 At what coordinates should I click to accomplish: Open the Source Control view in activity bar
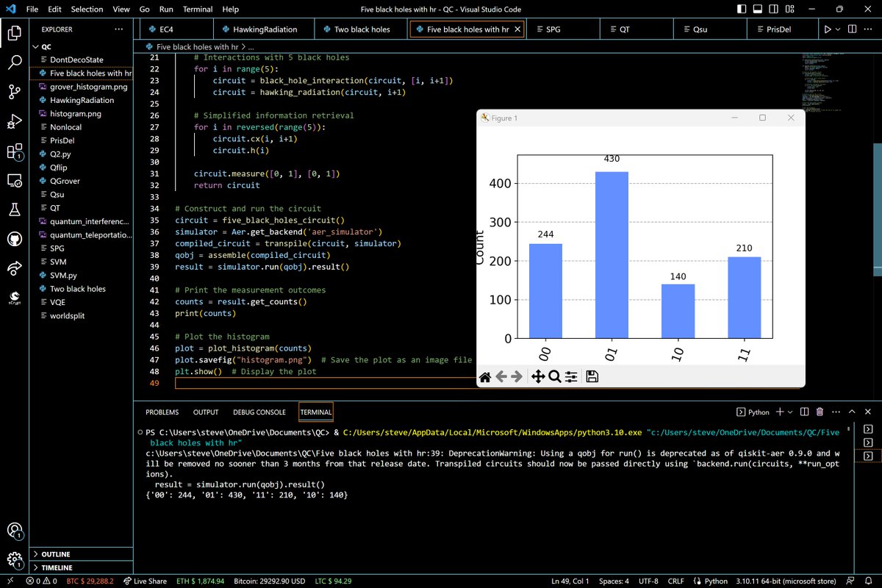tap(15, 91)
